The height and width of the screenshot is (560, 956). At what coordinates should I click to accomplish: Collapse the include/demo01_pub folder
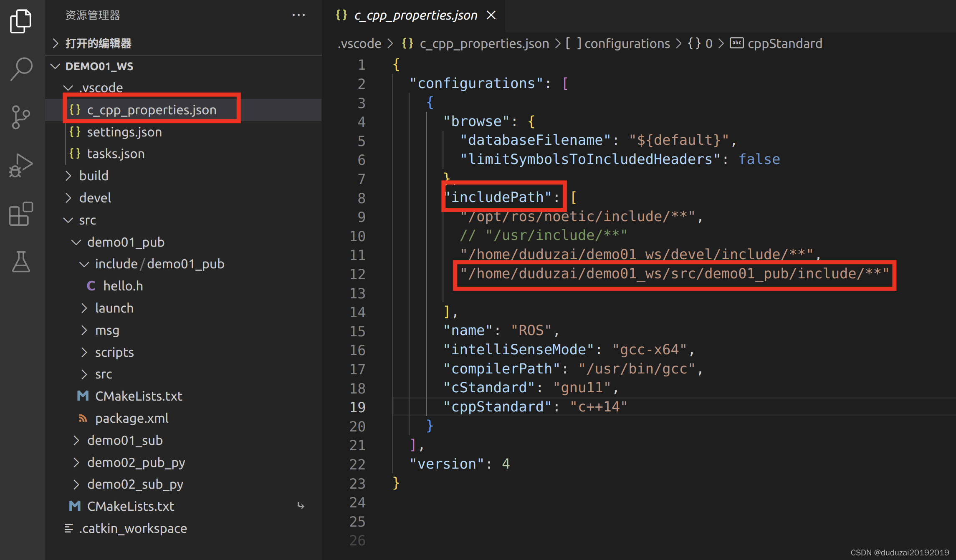[183, 264]
